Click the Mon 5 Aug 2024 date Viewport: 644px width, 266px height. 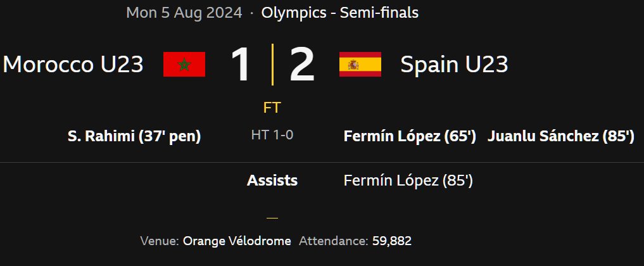184,13
